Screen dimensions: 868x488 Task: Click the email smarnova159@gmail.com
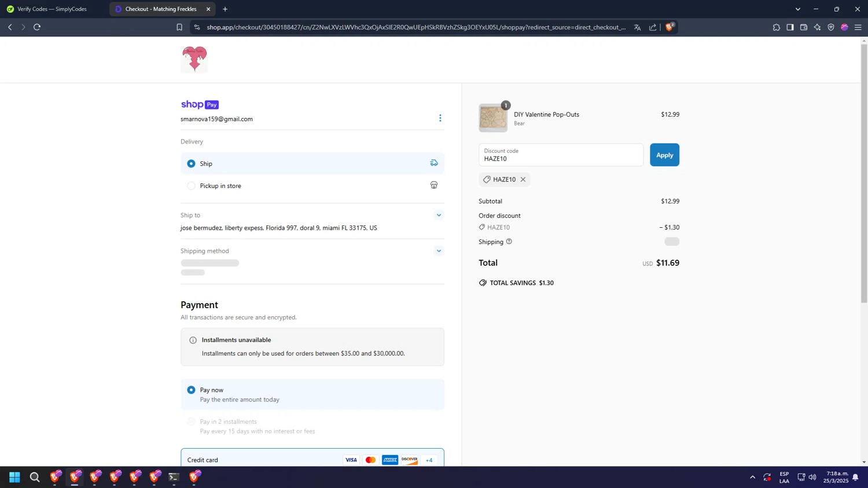pos(216,119)
